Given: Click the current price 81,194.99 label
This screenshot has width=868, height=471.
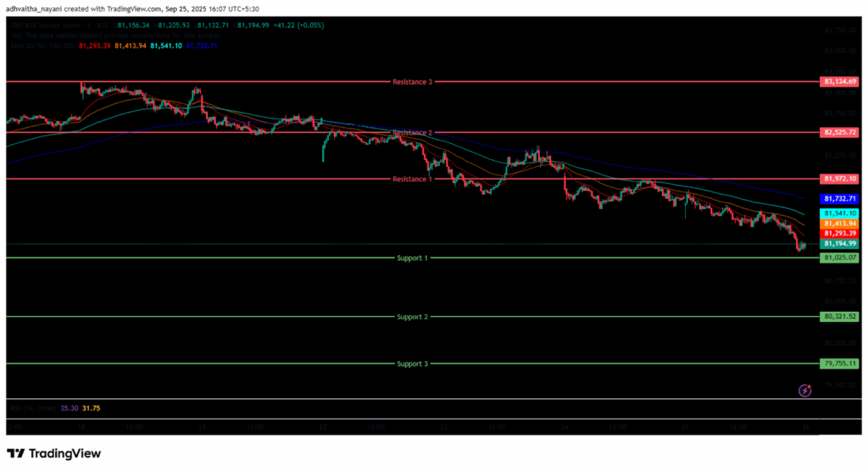Looking at the screenshot, I should (x=839, y=243).
